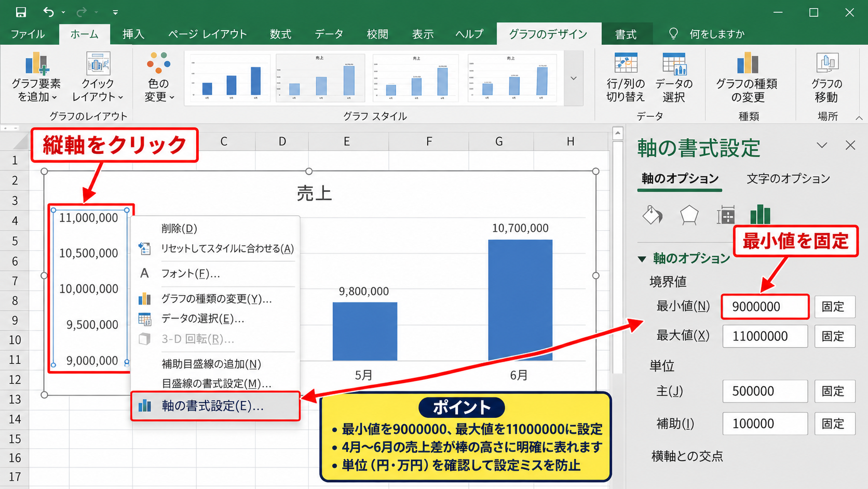Click the Effects pentagon icon
This screenshot has width=868, height=489.
(x=689, y=215)
